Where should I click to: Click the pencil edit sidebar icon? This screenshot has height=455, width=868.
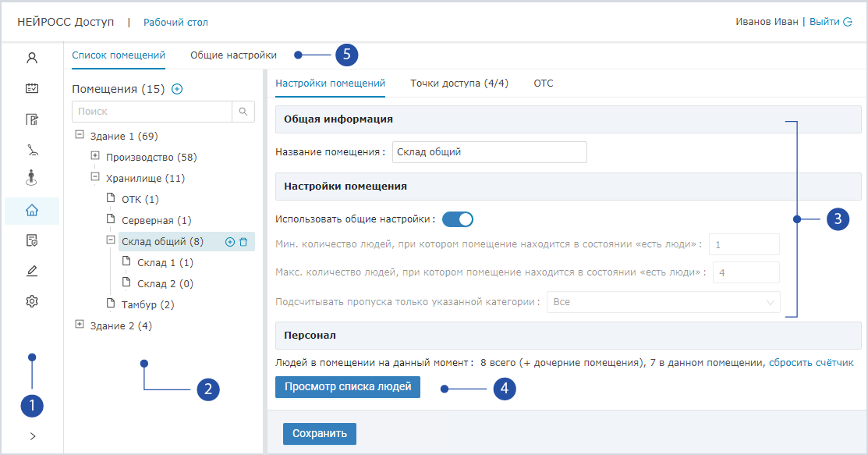tap(32, 271)
